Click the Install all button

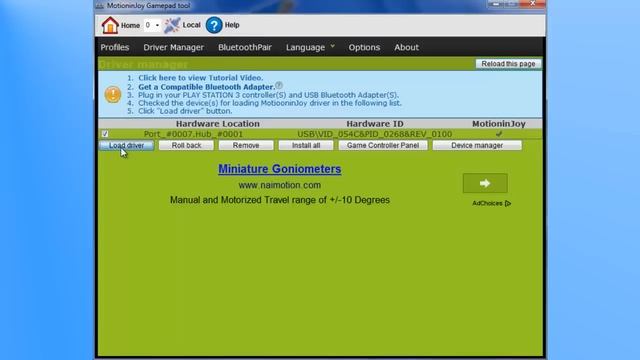pos(306,145)
